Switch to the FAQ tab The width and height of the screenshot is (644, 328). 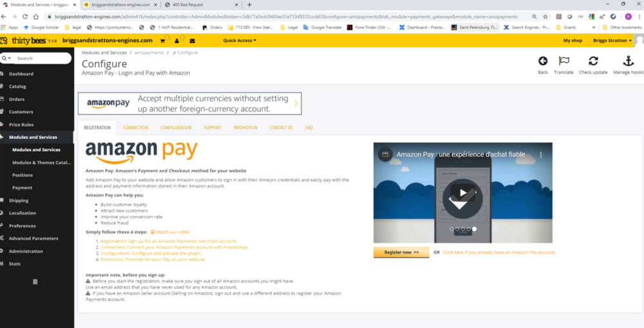pyautogui.click(x=309, y=127)
